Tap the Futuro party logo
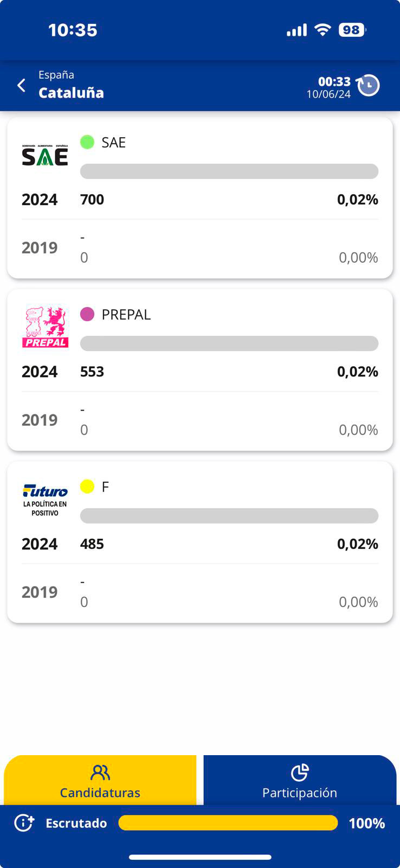The width and height of the screenshot is (400, 868). [45, 499]
